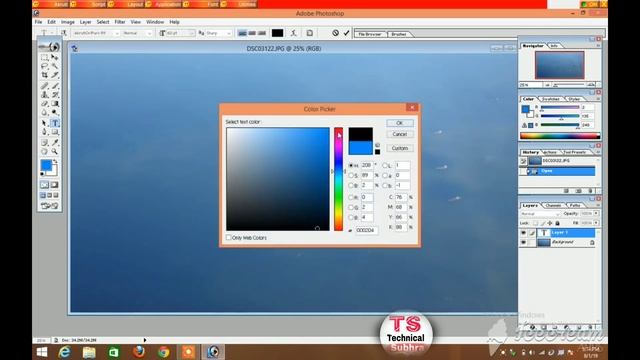Click the Brushes palette well tab

click(x=399, y=34)
